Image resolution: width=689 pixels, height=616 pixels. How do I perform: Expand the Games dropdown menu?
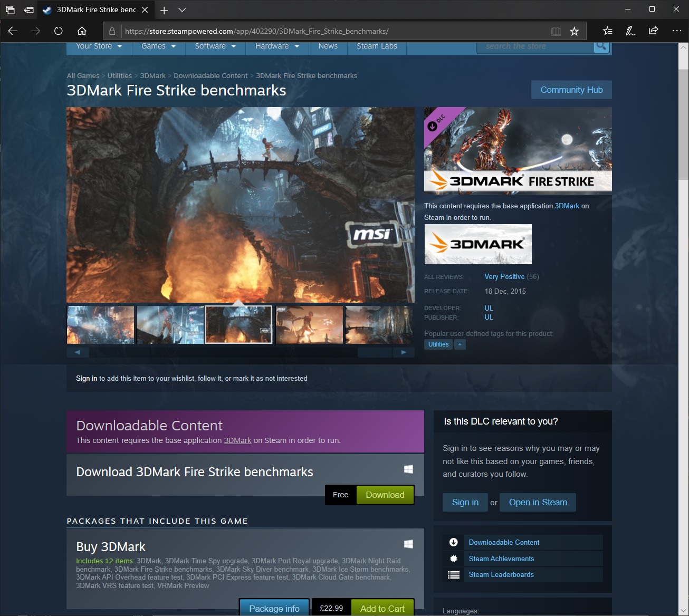158,46
